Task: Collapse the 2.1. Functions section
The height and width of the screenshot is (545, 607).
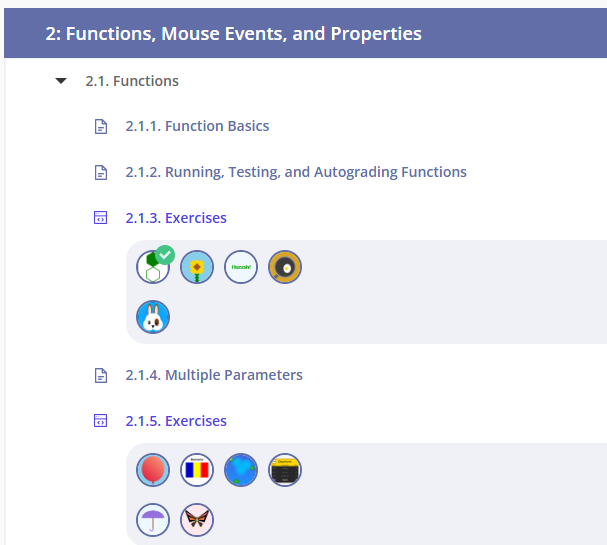Action: [x=62, y=81]
